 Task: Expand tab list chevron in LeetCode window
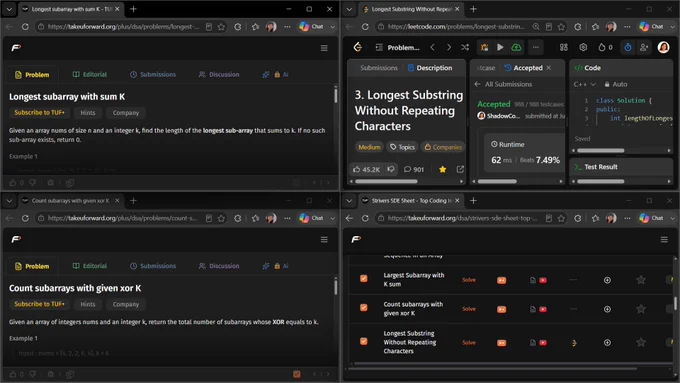coord(349,9)
